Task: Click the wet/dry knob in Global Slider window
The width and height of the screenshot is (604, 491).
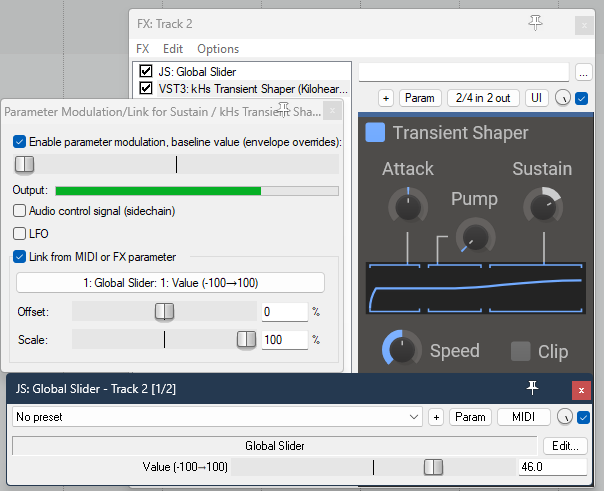Action: click(566, 417)
